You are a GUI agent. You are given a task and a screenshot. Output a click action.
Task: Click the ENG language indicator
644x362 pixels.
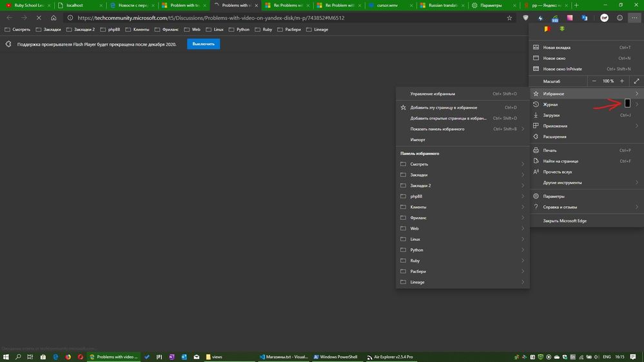pos(607,357)
